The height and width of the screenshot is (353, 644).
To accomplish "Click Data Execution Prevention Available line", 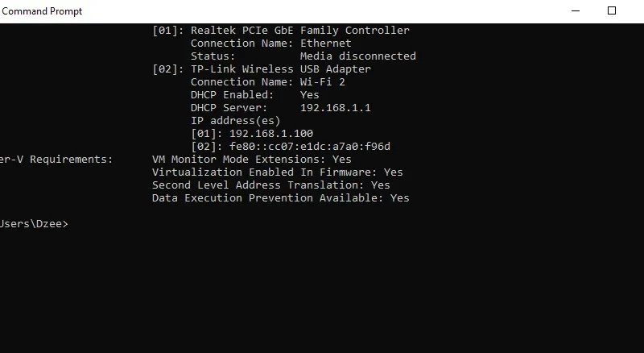I will tap(281, 198).
